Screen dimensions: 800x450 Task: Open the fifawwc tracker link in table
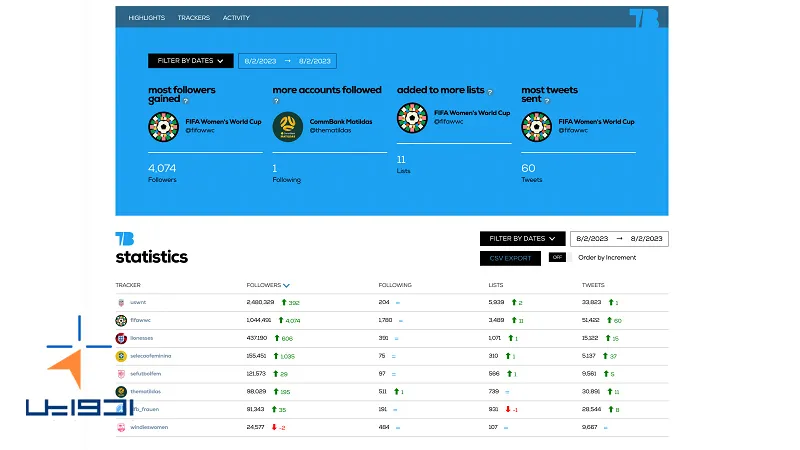coord(140,320)
